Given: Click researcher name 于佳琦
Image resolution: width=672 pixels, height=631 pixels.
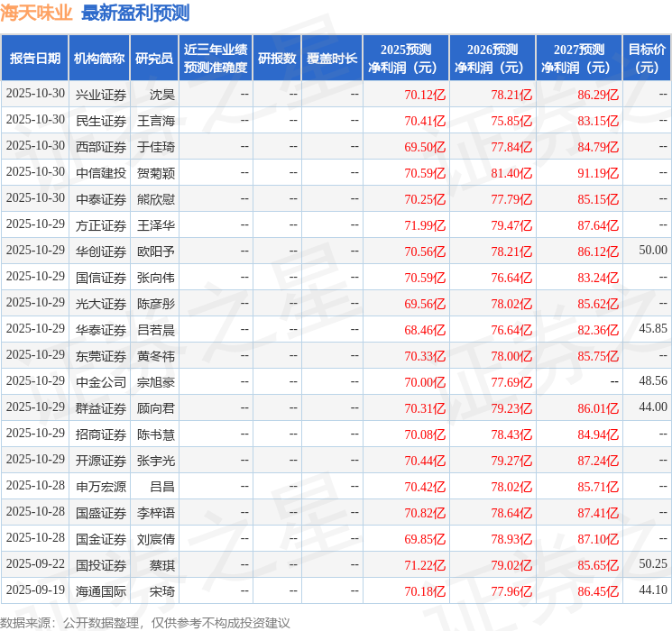Looking at the screenshot, I should point(156,147).
